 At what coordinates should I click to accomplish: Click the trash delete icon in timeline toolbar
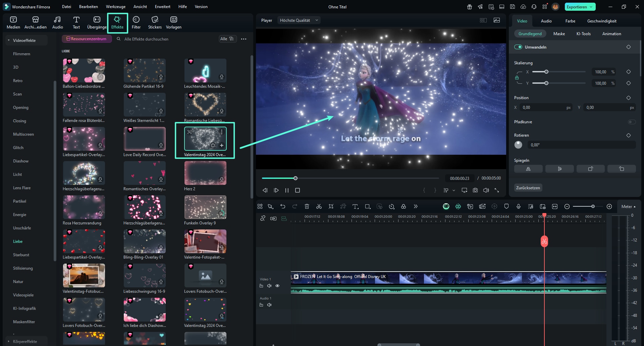[307, 206]
